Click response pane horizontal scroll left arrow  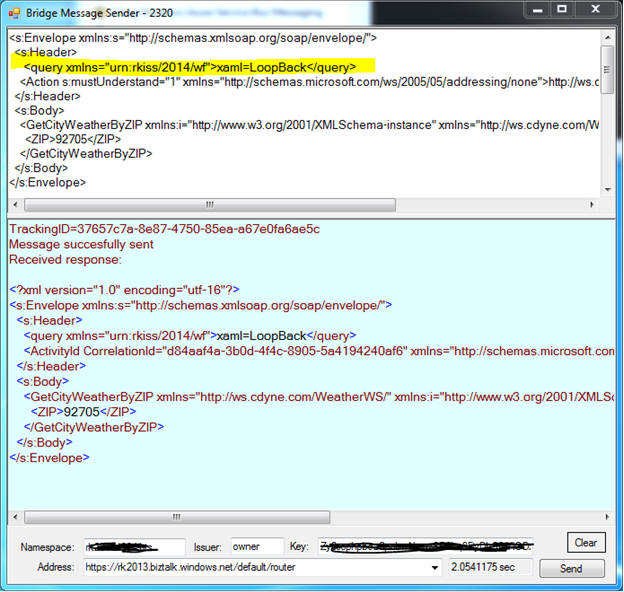[x=16, y=517]
